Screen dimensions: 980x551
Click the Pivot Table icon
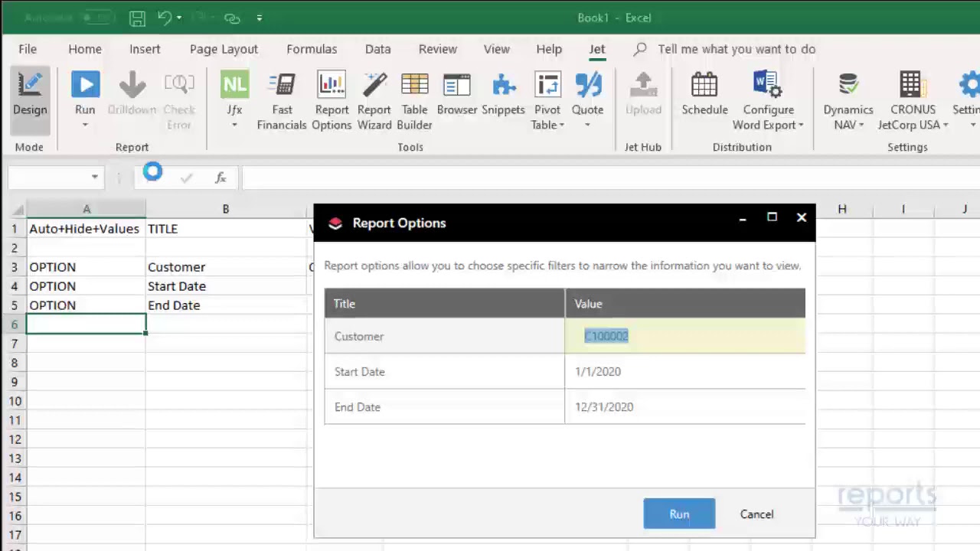click(547, 84)
